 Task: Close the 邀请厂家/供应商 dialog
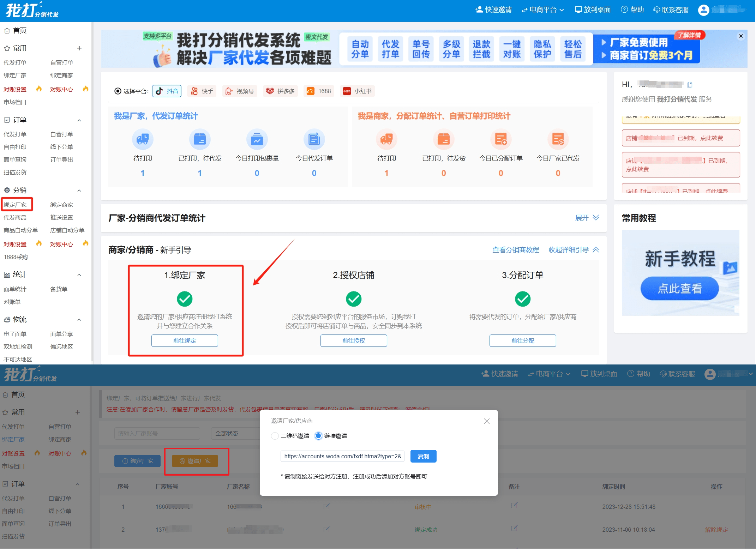click(x=487, y=421)
